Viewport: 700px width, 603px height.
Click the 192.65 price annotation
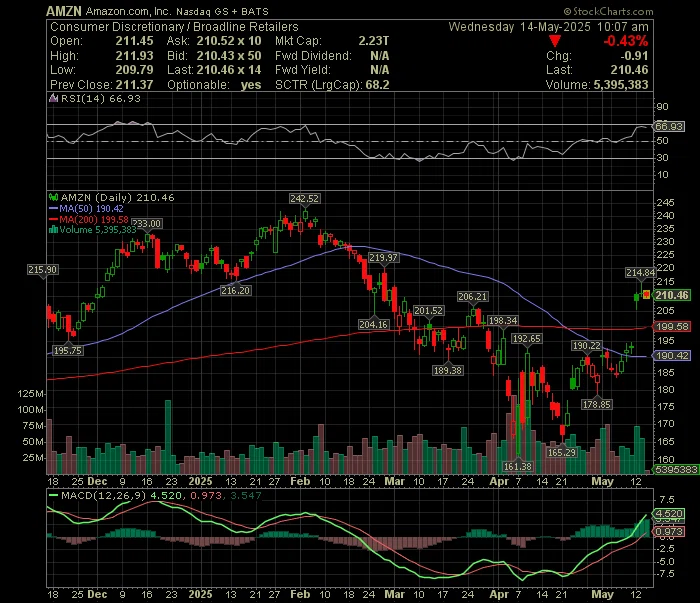527,339
